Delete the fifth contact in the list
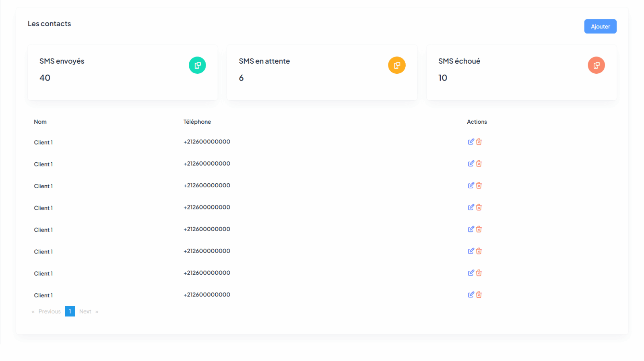Viewport: 644px width, 361px height. 479,229
